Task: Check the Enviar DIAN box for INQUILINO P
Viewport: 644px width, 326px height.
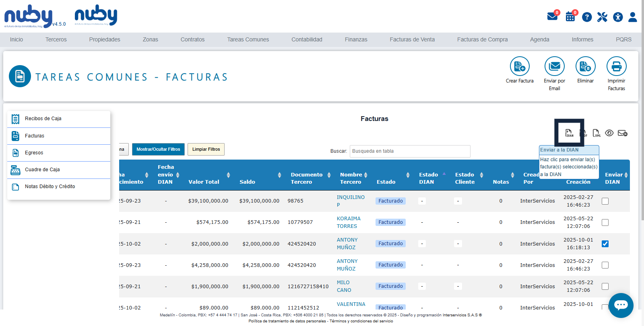Action: [605, 201]
